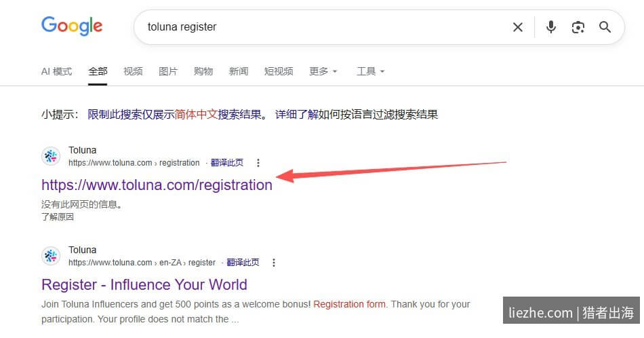
Task: Open the https://www.toluna.com/registration result title
Action: coord(157,185)
